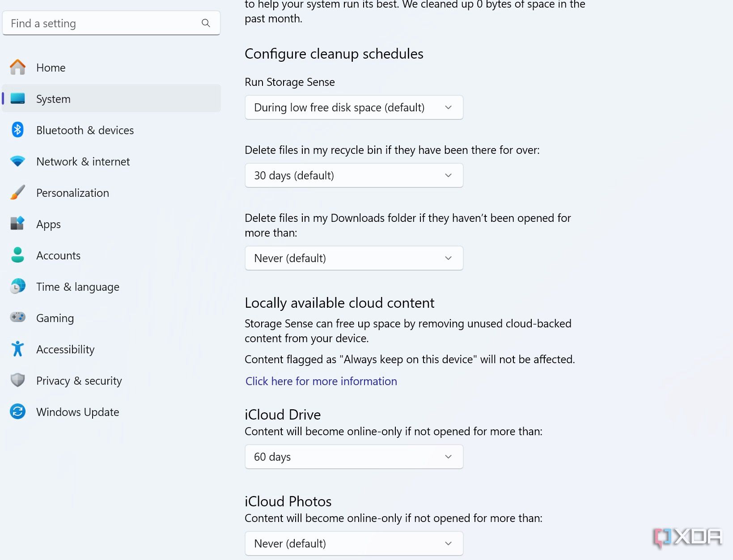This screenshot has width=733, height=560.
Task: Click the Run Storage Sense label
Action: (x=290, y=82)
